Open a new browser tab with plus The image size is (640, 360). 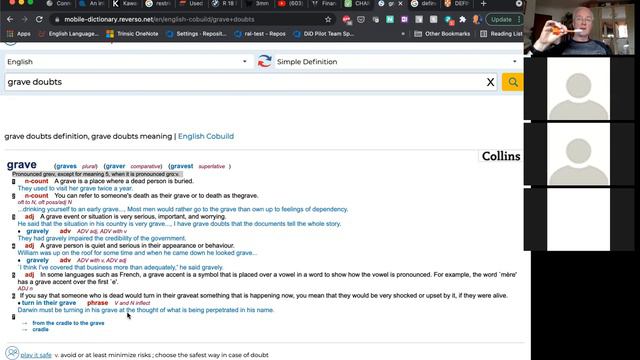pyautogui.click(x=484, y=4)
